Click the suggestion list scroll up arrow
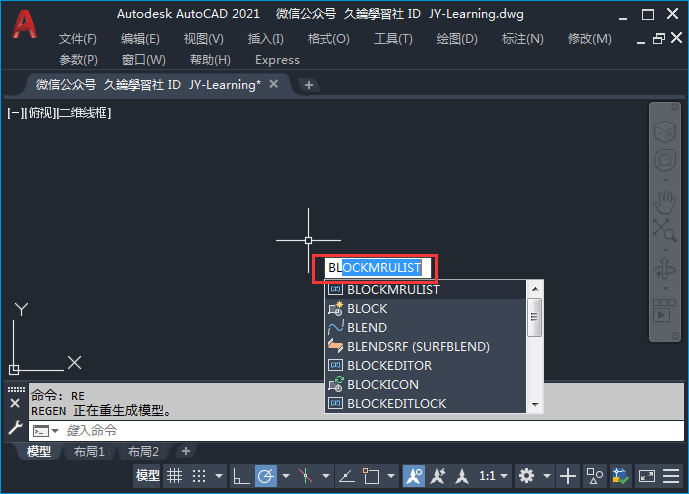689x494 pixels. click(535, 289)
